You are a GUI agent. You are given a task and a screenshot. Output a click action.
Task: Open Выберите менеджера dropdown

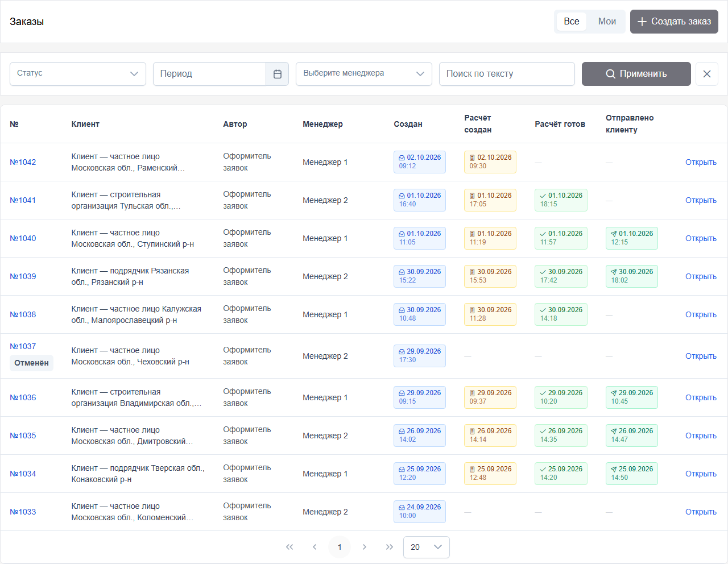(364, 74)
